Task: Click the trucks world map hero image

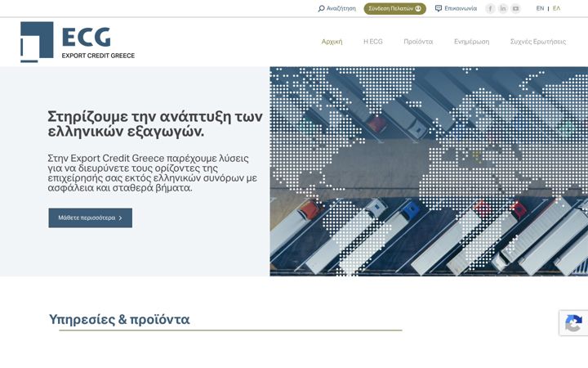Action: pos(429,171)
